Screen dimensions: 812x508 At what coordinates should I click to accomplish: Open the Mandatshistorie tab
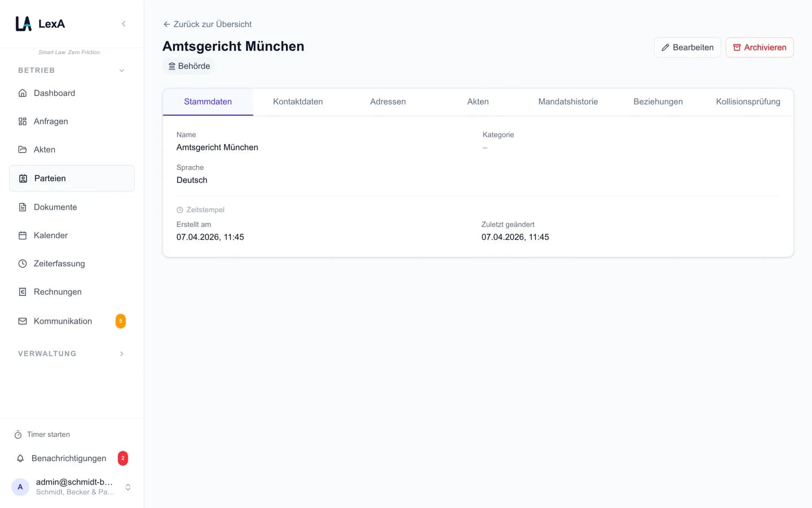pyautogui.click(x=568, y=102)
